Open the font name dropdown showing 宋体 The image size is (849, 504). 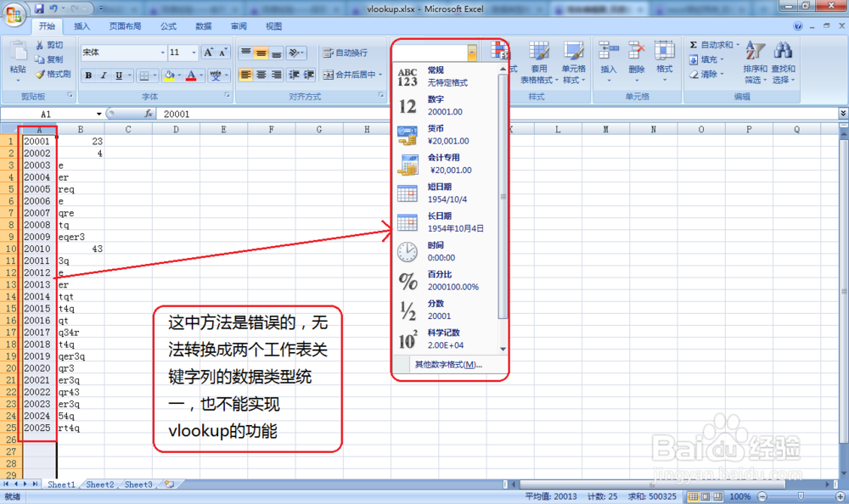point(122,52)
